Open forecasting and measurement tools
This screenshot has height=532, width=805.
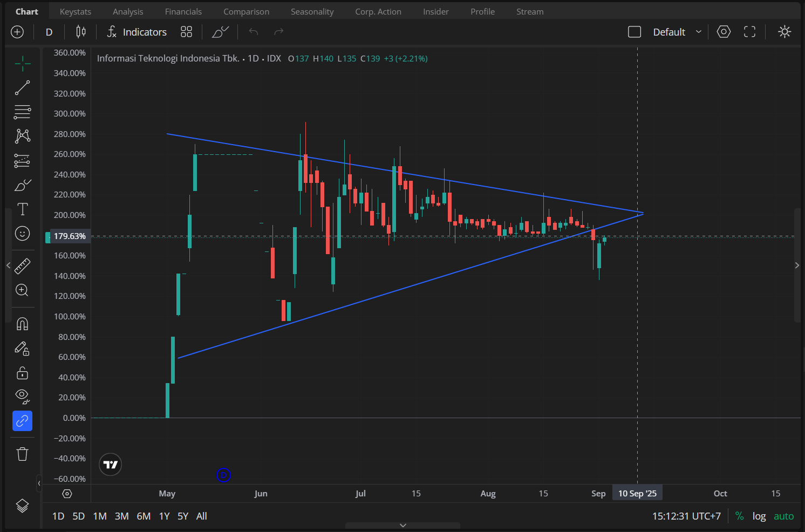[x=22, y=161]
